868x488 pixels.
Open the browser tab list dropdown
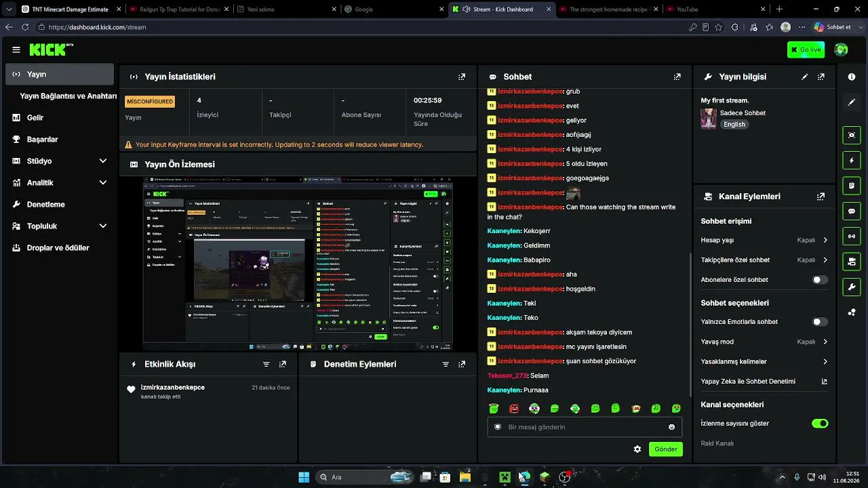[x=8, y=9]
